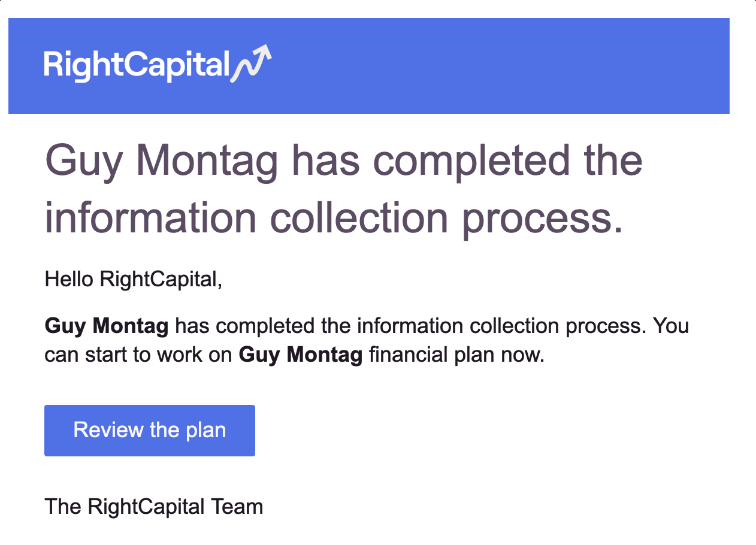The height and width of the screenshot is (545, 756).
Task: Click the blue header banner background
Action: [x=479, y=66]
